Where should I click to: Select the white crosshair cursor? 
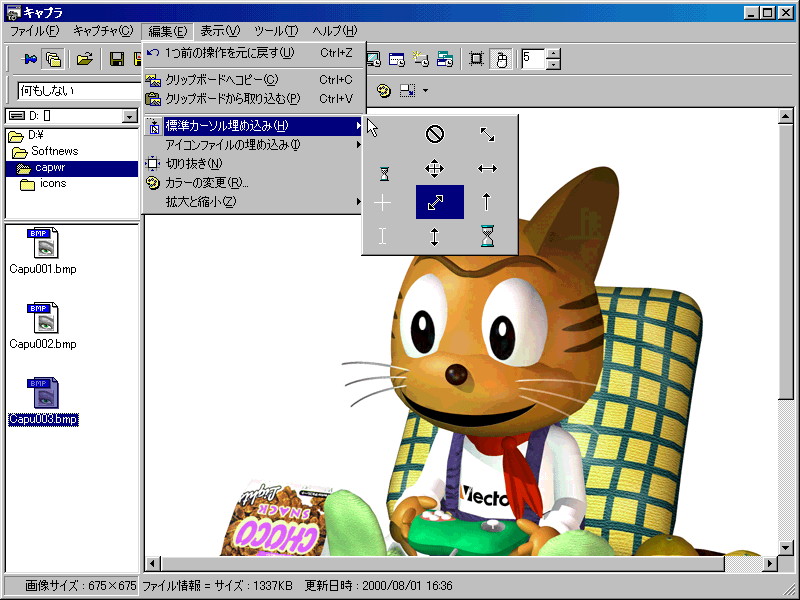(x=383, y=203)
